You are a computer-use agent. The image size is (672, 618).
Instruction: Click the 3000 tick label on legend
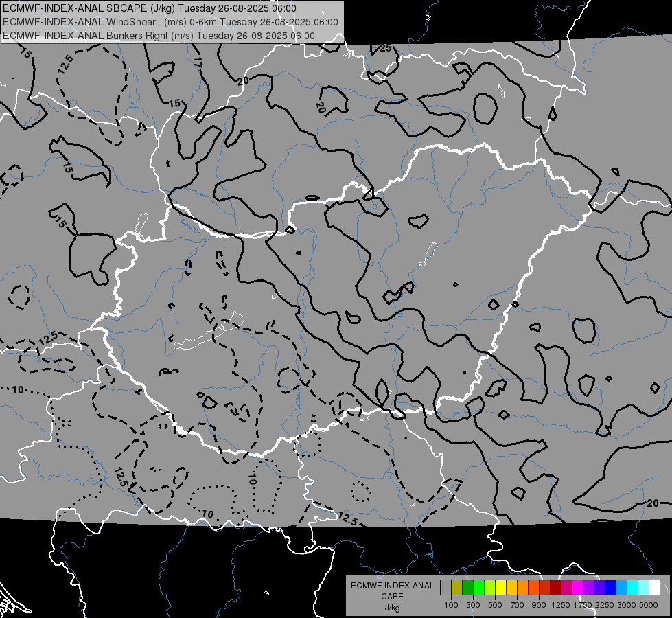pos(627,605)
